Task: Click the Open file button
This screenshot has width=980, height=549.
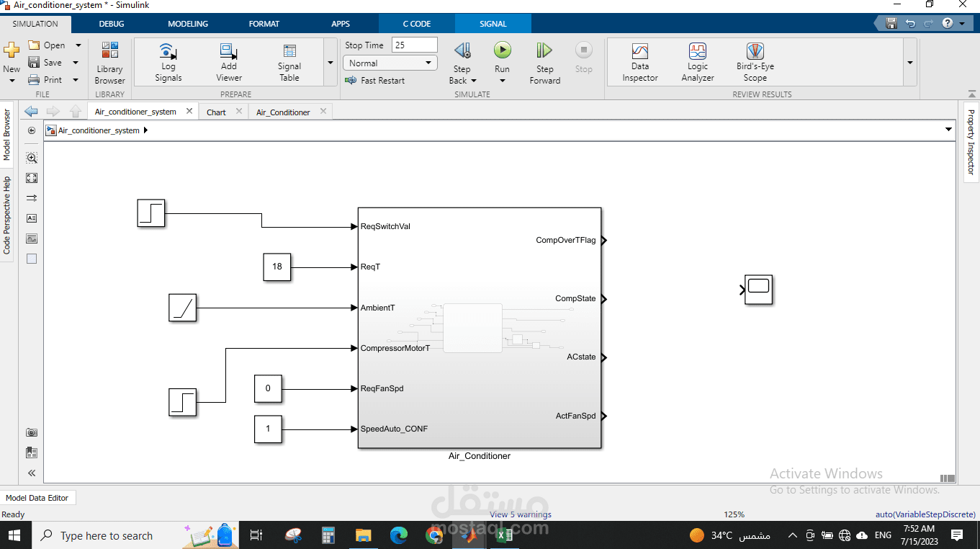Action: pos(48,45)
